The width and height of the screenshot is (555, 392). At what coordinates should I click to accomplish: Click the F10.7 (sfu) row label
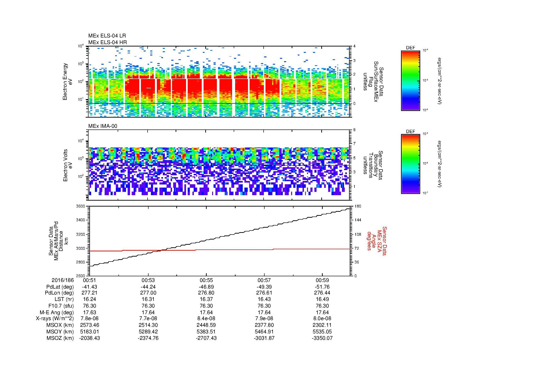click(x=61, y=306)
